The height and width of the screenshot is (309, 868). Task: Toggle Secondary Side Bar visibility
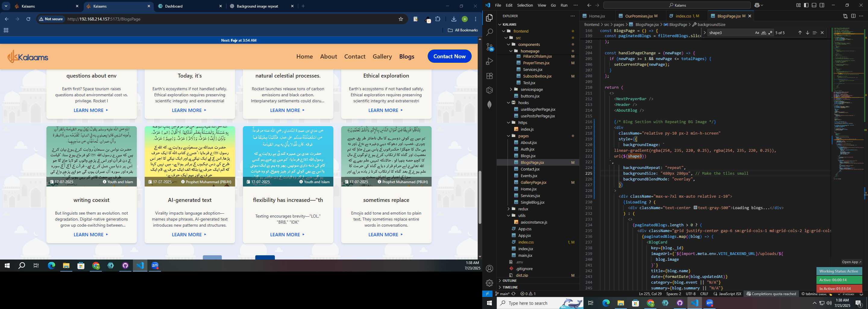pyautogui.click(x=822, y=5)
